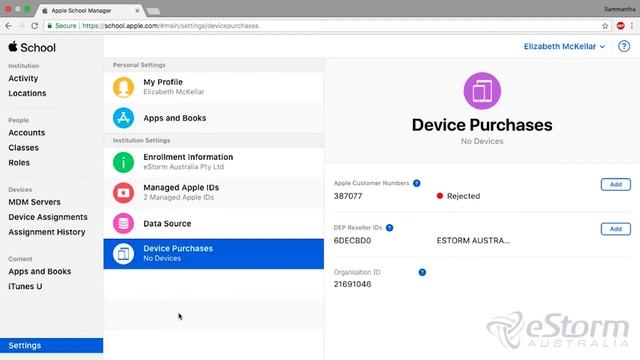Expand the Elizabeth McKellar account dropdown

[564, 47]
